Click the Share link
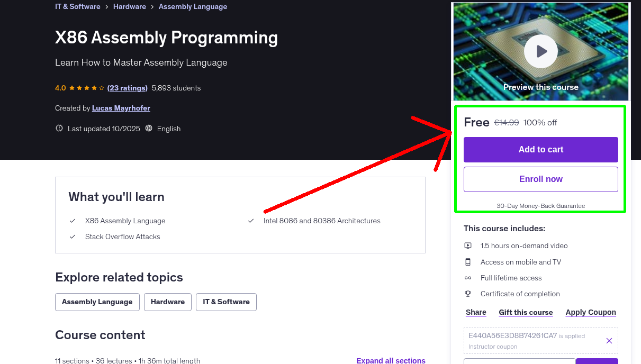 (475, 312)
